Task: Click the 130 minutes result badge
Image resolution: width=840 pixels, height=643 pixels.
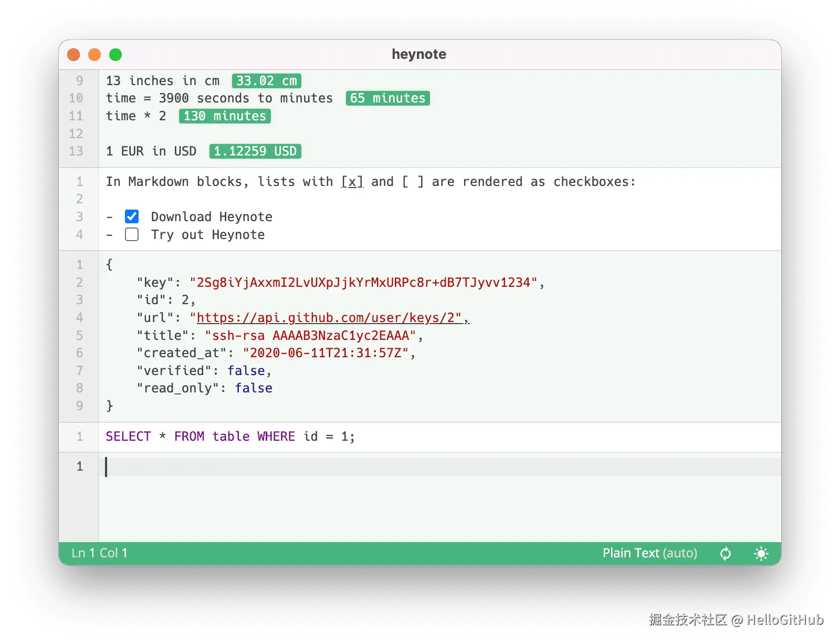Action: (225, 116)
